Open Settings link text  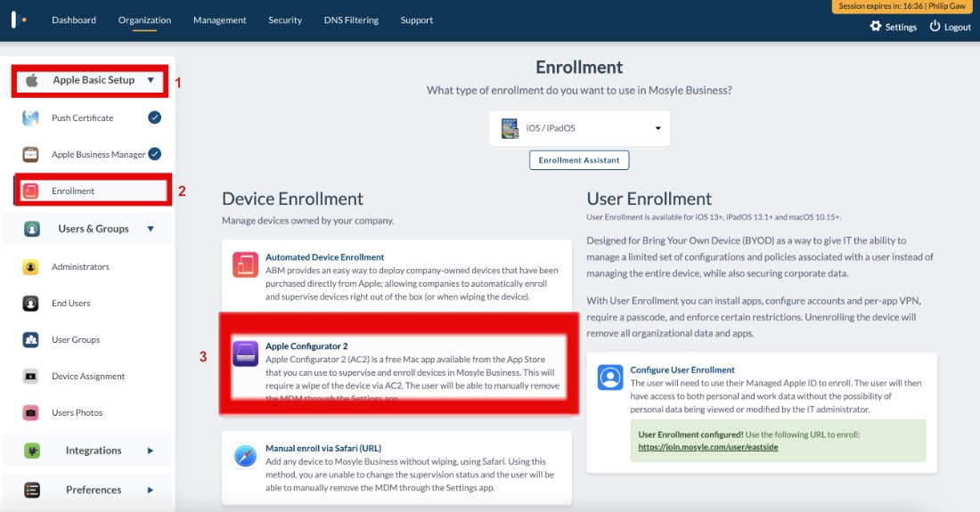(x=901, y=27)
